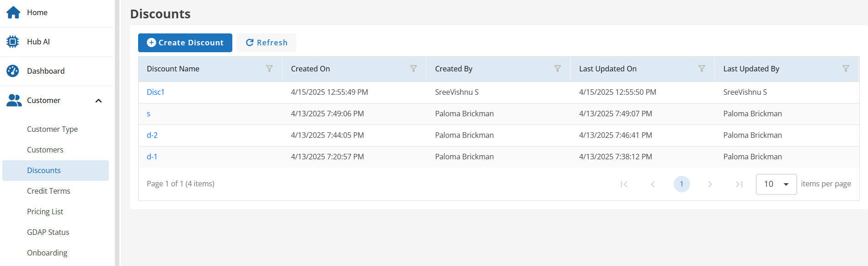Click created date 4/15/2025 12:55:49 PM
This screenshot has width=868, height=266.
point(329,92)
